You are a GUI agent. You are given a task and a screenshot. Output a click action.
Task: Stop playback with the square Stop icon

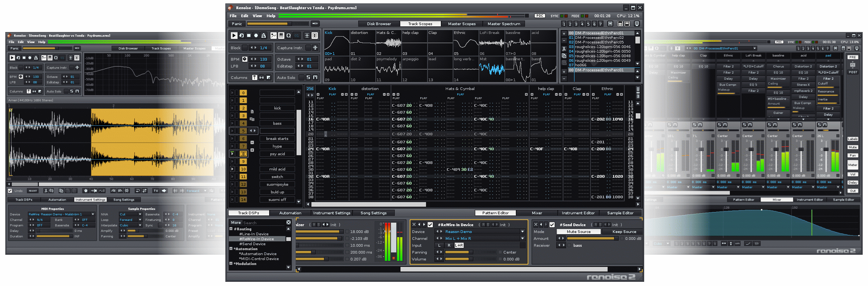click(x=249, y=35)
